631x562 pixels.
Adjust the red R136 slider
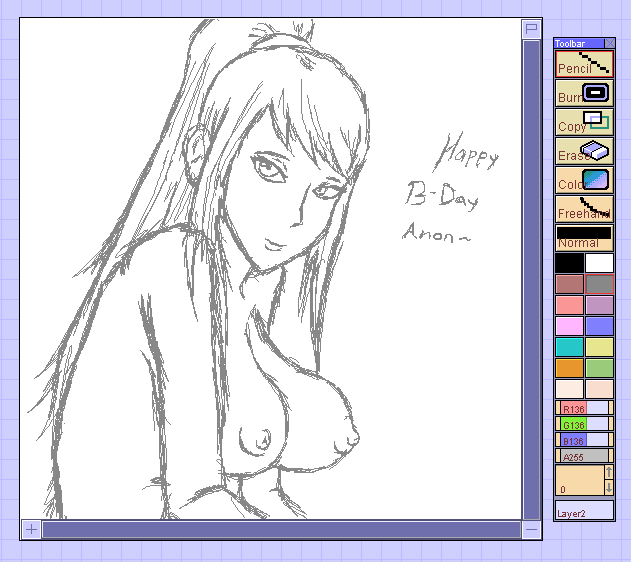tap(584, 408)
